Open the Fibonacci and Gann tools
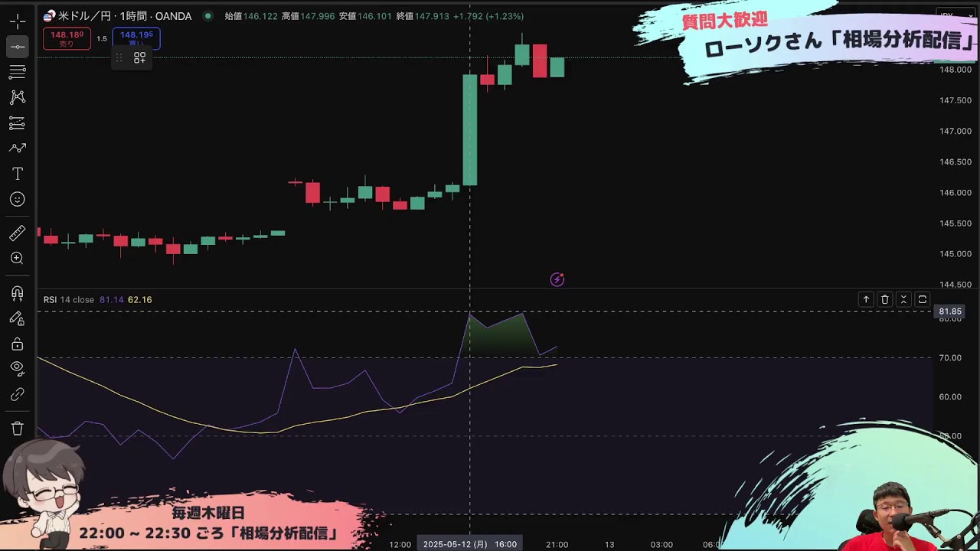The image size is (980, 551). pyautogui.click(x=17, y=72)
